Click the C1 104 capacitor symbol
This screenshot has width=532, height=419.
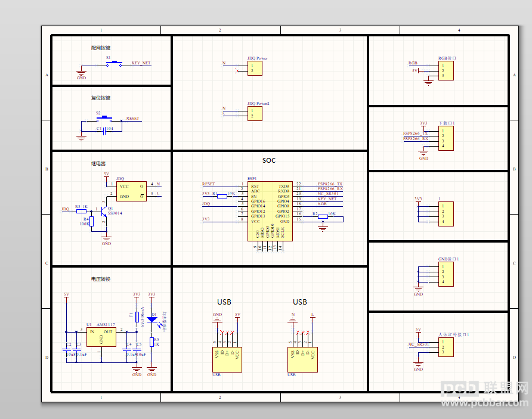104,131
